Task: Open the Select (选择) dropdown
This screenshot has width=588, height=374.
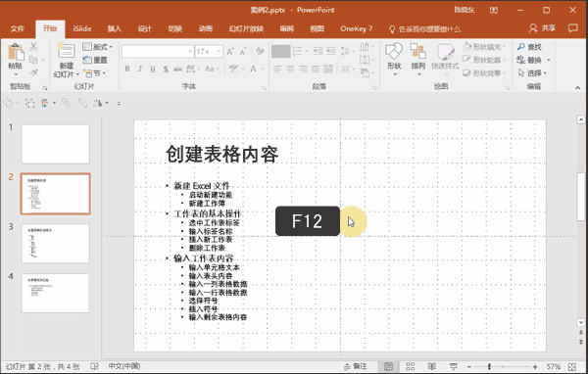Action: [532, 73]
